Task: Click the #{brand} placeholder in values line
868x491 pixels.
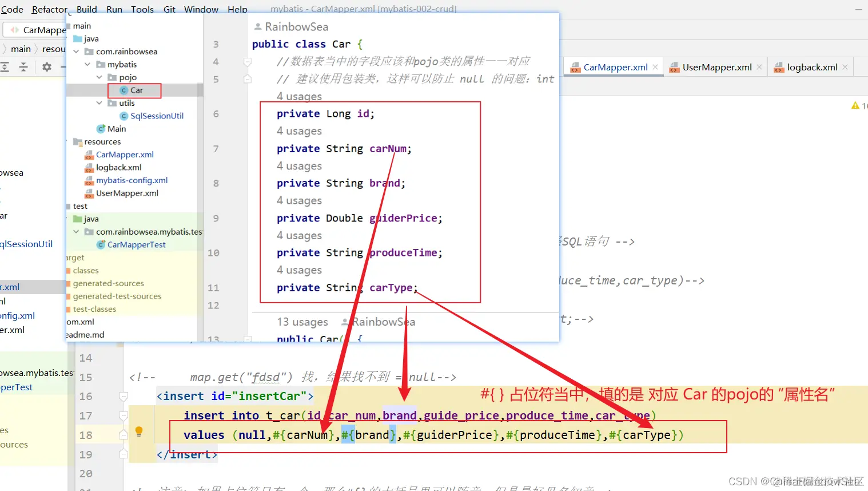Action: (x=369, y=435)
